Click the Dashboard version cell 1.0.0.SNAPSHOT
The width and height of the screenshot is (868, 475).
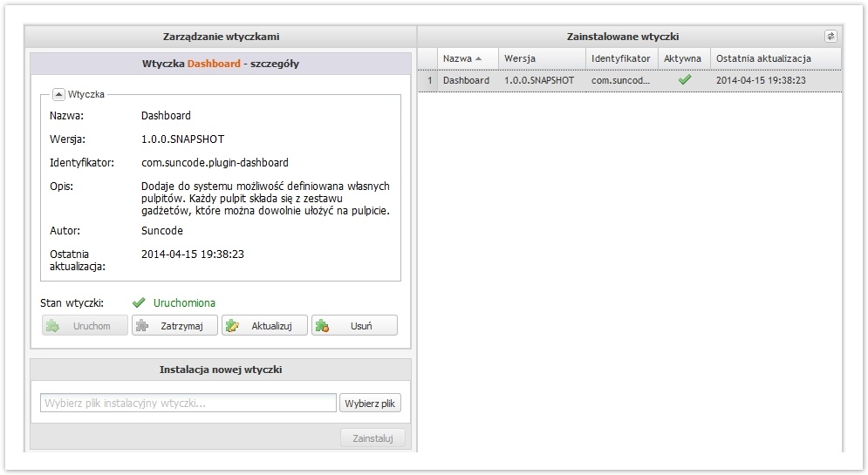[539, 80]
